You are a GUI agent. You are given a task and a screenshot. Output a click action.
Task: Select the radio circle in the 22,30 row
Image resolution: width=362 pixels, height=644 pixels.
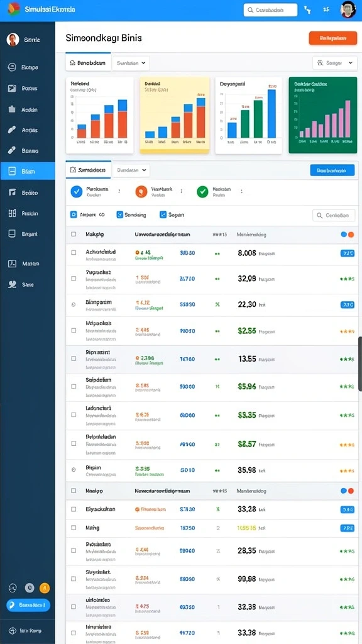(74, 305)
